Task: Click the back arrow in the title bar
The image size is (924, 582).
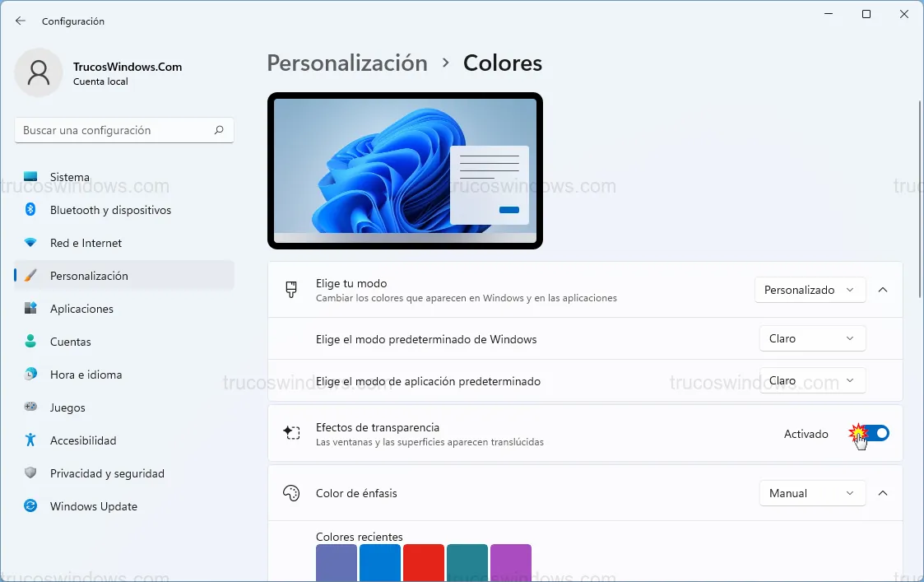Action: tap(21, 21)
